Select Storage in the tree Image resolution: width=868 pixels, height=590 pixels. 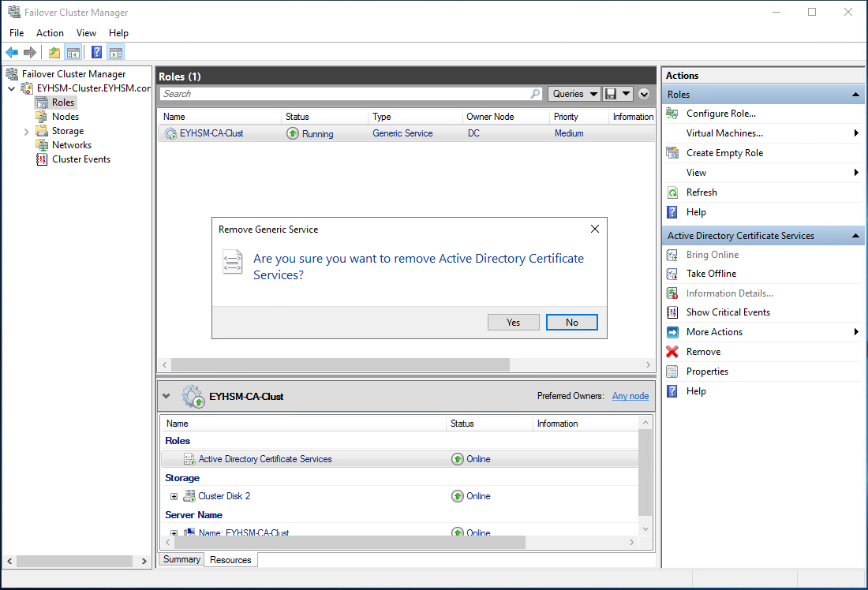coord(68,131)
